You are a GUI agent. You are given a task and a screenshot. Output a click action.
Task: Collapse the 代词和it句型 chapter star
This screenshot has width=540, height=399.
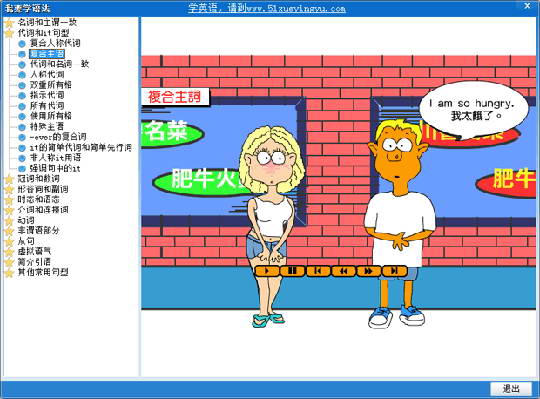pyautogui.click(x=9, y=33)
